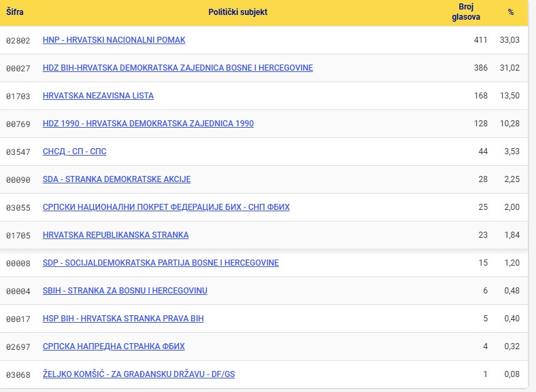Open HDZ 1990 party link
Image resolution: width=536 pixels, height=392 pixels.
coord(148,124)
